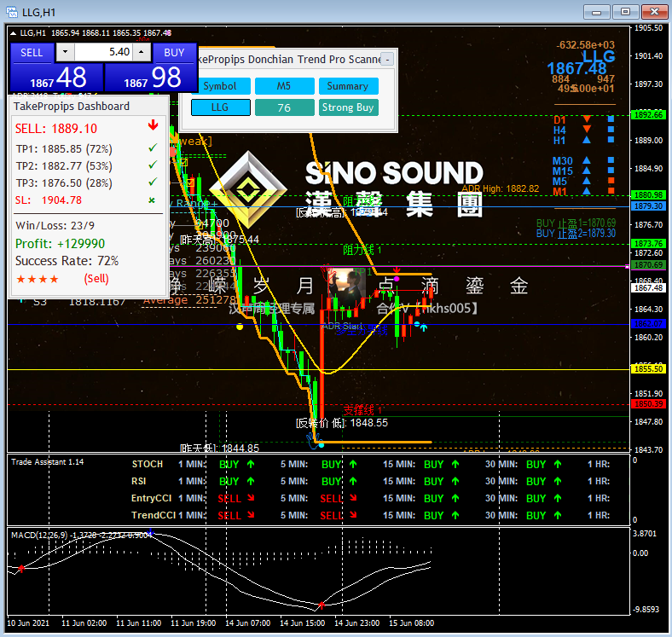Click the cyan up arrow near the latest candles

(424, 327)
